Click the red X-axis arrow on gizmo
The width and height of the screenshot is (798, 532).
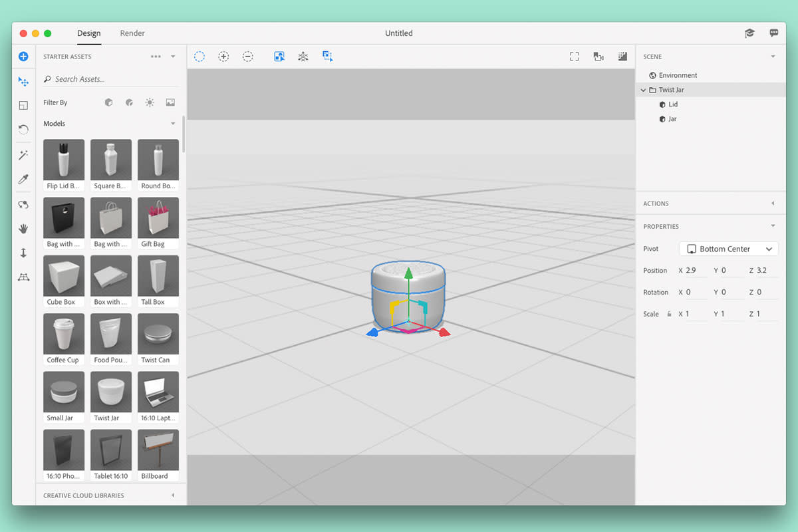(x=444, y=332)
